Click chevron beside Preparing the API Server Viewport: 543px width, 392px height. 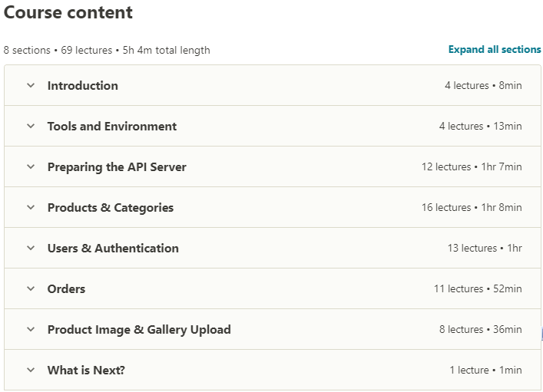[x=31, y=166]
